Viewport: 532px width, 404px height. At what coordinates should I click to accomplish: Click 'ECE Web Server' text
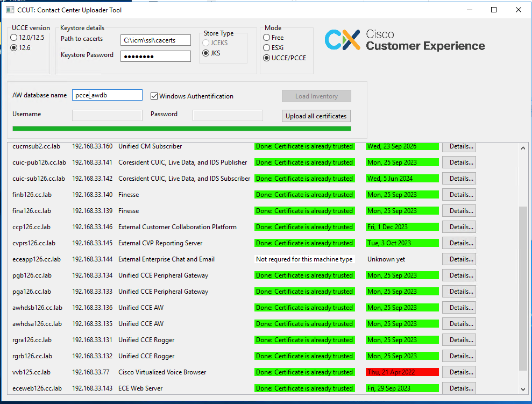point(140,388)
